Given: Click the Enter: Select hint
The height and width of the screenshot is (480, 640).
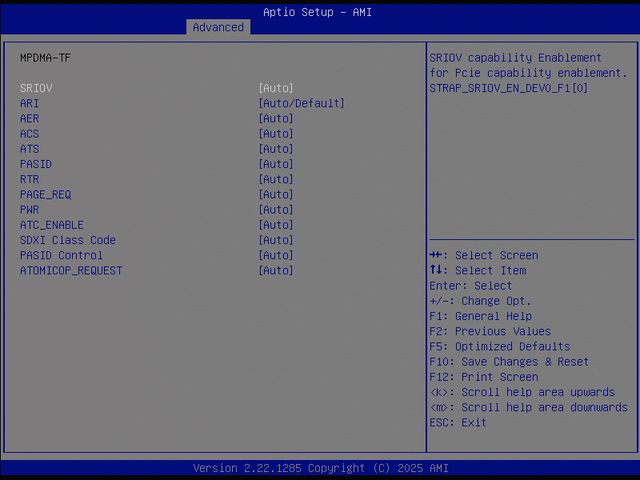Looking at the screenshot, I should pos(470,286).
